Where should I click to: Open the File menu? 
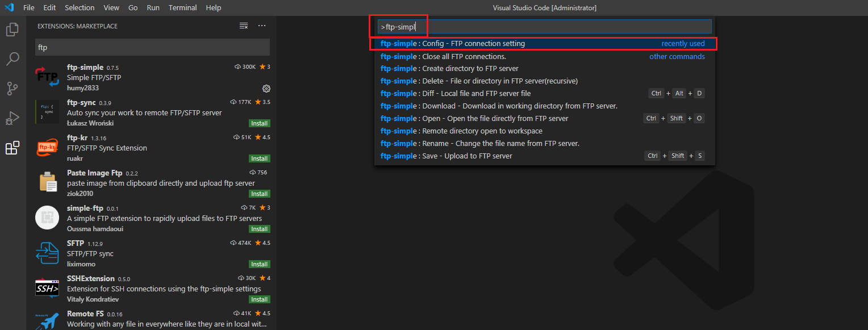29,8
